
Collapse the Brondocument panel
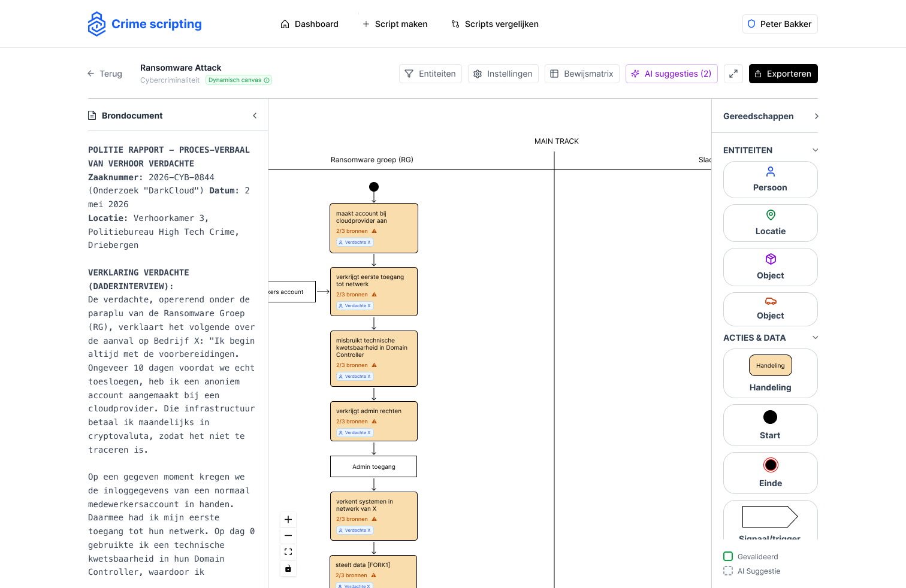pos(255,116)
